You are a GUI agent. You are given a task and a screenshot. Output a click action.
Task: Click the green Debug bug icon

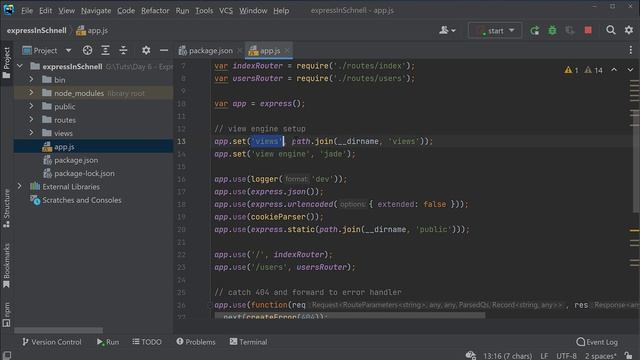tap(552, 31)
